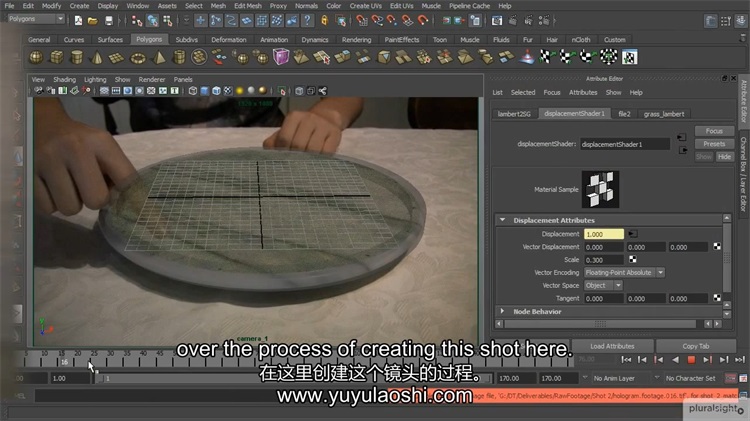Click the Material Sample swatch thumbnail
The width and height of the screenshot is (750, 421).
click(601, 187)
